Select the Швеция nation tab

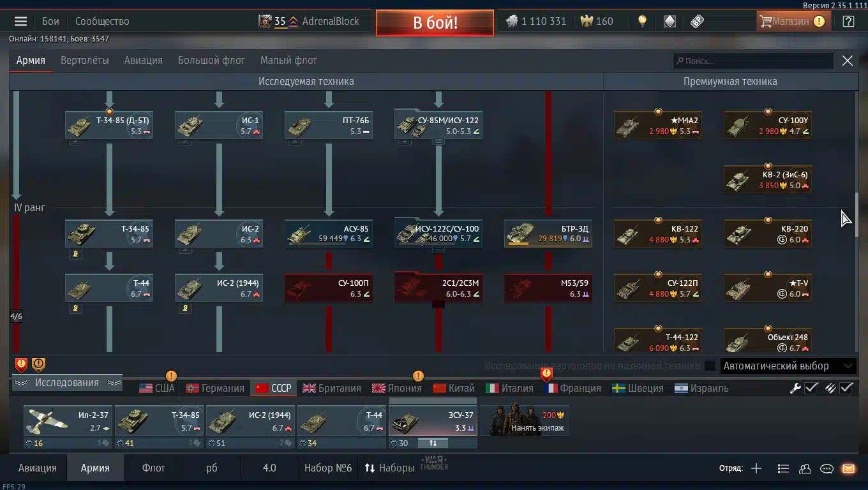(636, 388)
